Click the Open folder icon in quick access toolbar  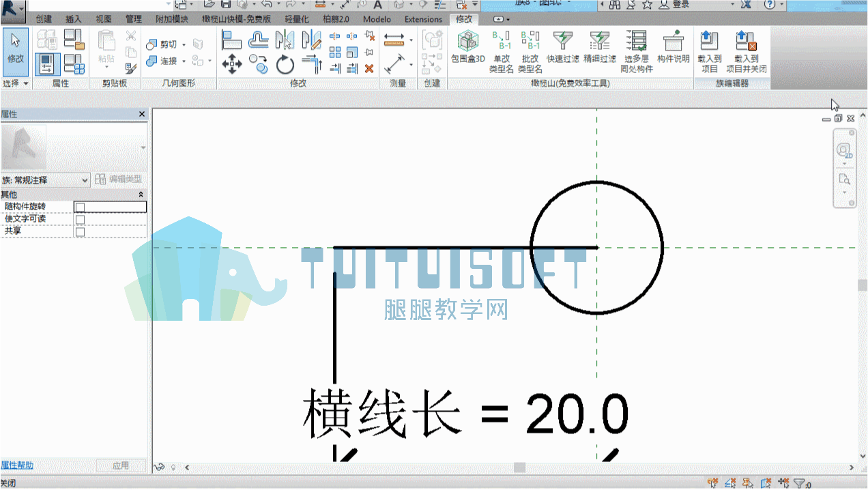[209, 4]
